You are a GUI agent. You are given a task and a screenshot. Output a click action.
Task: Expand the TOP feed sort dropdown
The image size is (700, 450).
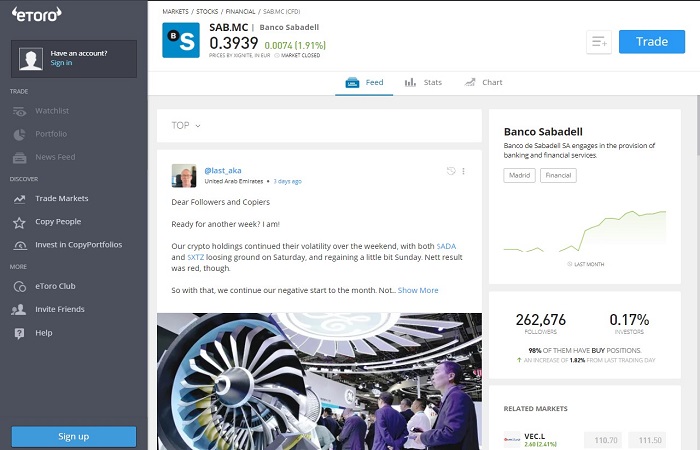[186, 126]
